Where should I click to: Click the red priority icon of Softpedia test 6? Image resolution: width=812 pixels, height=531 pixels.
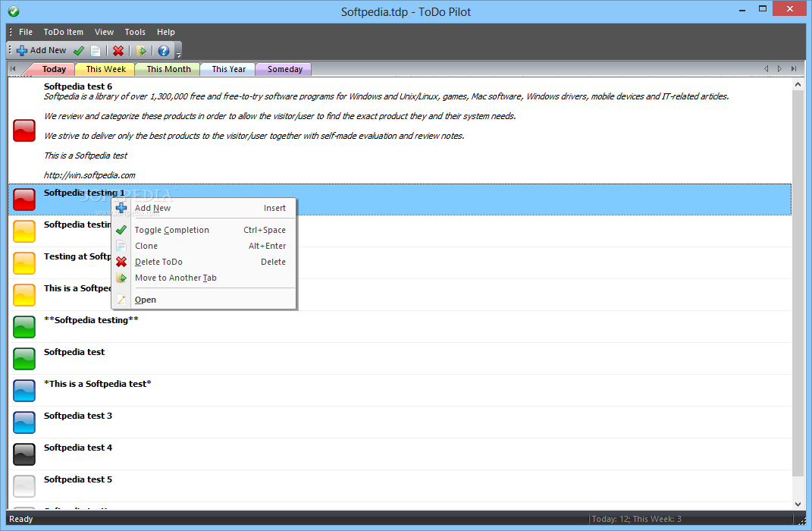[24, 130]
